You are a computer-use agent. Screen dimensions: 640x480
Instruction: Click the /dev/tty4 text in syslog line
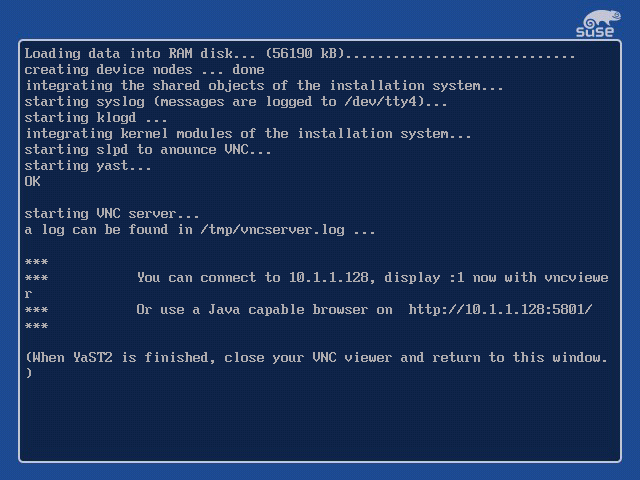(381, 102)
